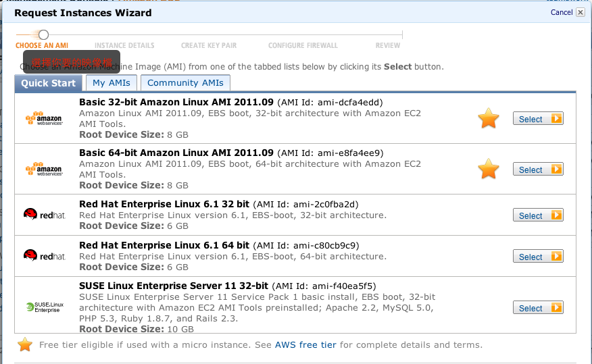Go to the Configure Firewall step
Viewport: 592px width, 364px height.
point(303,46)
